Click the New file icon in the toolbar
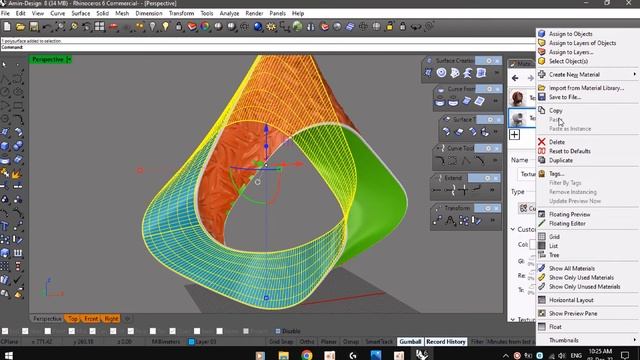The height and width of the screenshot is (360, 640). click(7, 27)
